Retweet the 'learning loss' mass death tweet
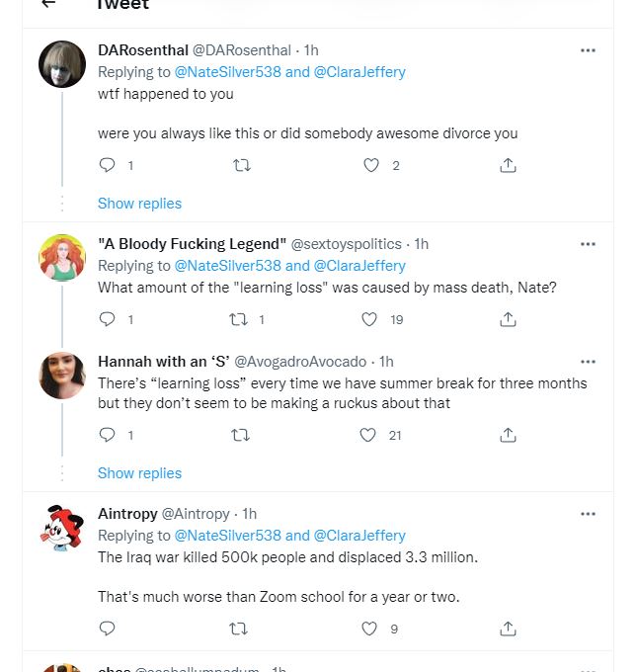The width and height of the screenshot is (637, 672). [238, 320]
